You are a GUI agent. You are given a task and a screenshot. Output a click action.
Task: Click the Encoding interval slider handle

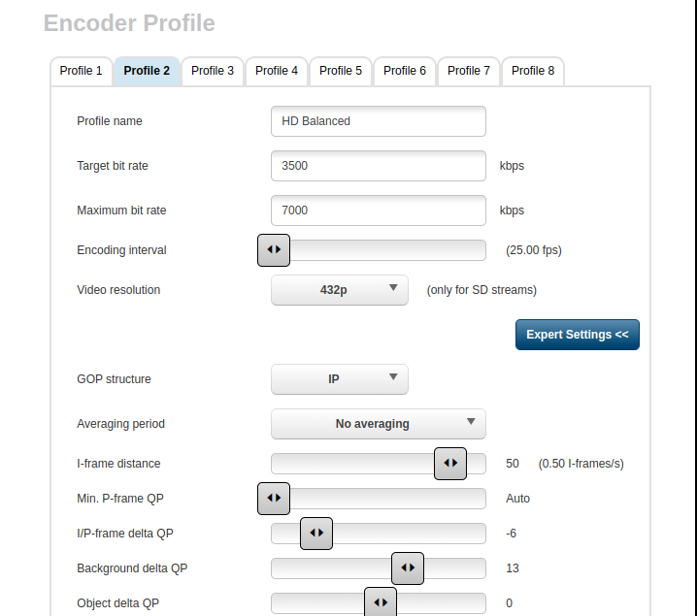click(274, 250)
